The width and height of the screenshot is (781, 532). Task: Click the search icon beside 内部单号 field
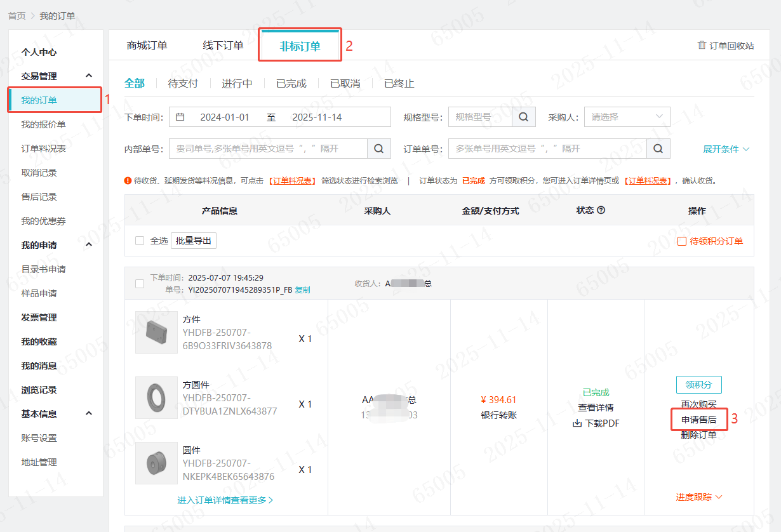click(x=378, y=149)
